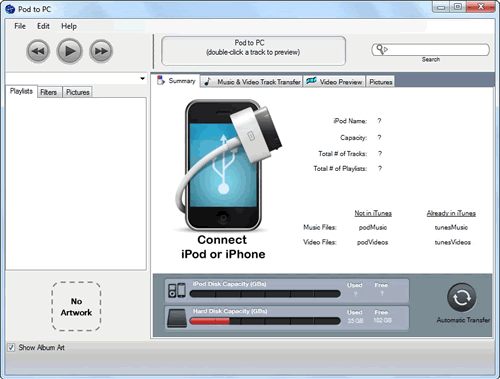The height and width of the screenshot is (379, 500).
Task: Toggle the Show Album Art checkbox
Action: 11,348
